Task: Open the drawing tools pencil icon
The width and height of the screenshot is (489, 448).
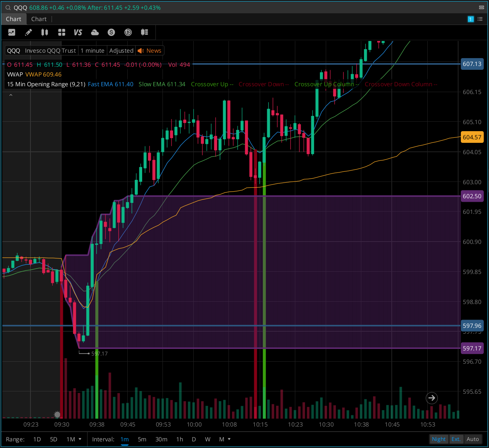Action: (28, 32)
